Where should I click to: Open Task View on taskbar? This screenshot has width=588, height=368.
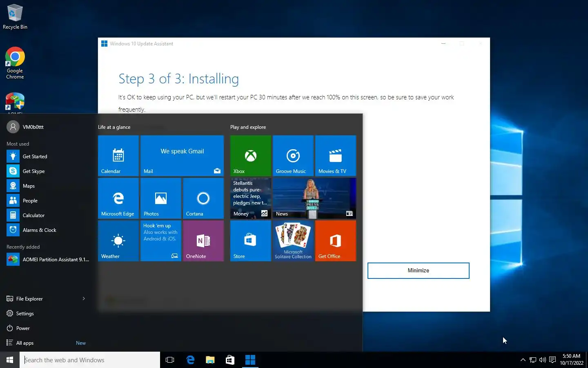pos(170,360)
